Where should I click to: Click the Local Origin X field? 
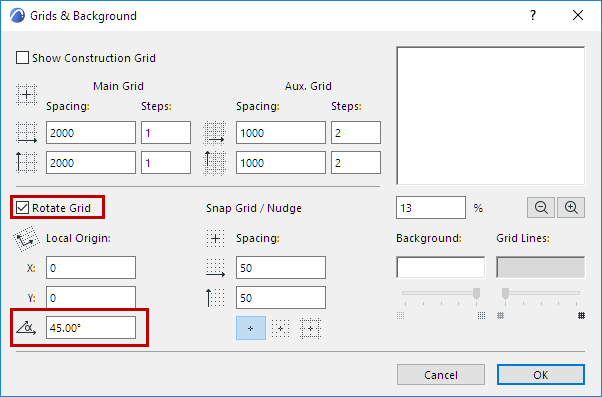click(91, 268)
